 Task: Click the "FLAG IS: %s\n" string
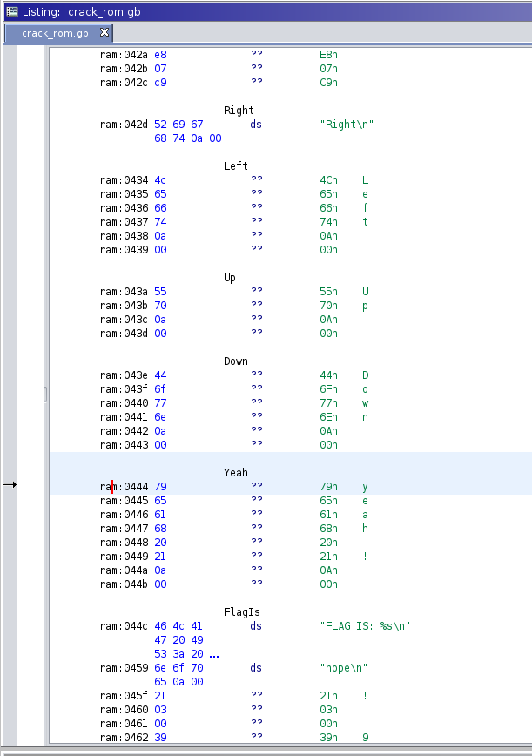pyautogui.click(x=365, y=626)
